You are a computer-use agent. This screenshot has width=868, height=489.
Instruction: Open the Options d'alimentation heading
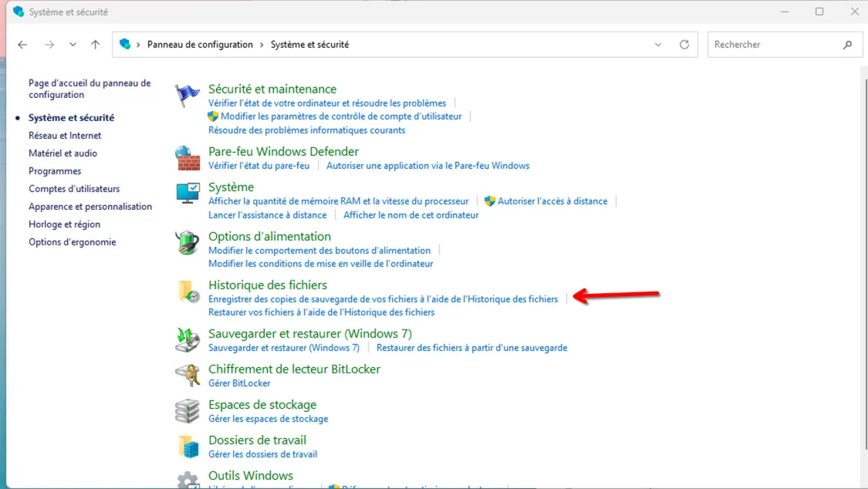click(269, 236)
